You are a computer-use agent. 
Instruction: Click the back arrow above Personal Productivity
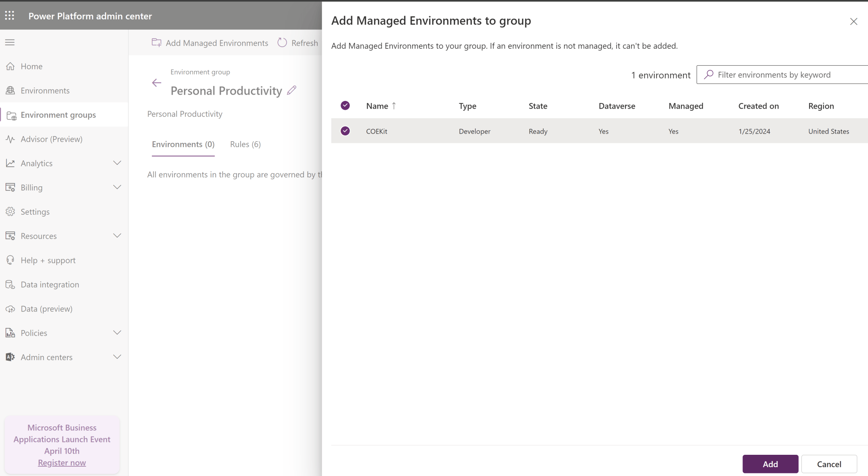coord(156,83)
